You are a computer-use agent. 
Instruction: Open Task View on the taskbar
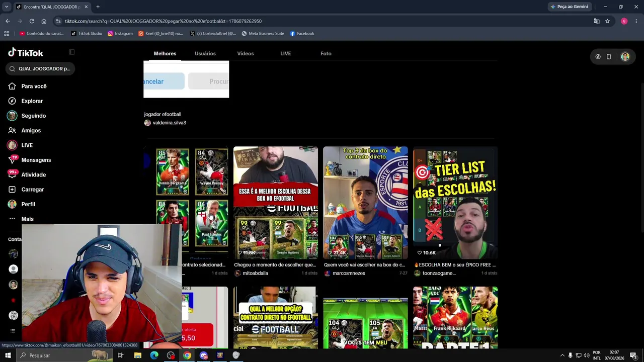121,355
